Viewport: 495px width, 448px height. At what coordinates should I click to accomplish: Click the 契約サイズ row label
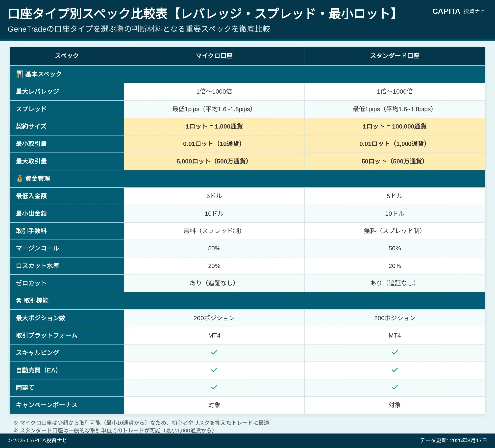pyautogui.click(x=67, y=127)
